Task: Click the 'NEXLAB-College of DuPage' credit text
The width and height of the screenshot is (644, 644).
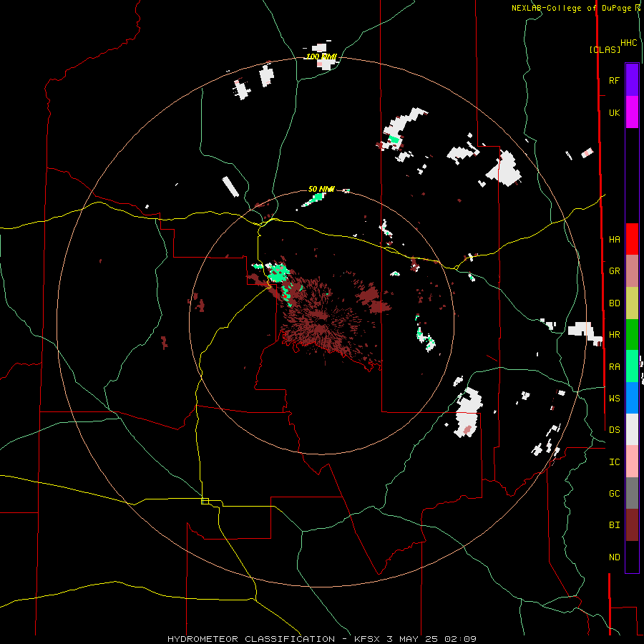Action: tap(571, 8)
